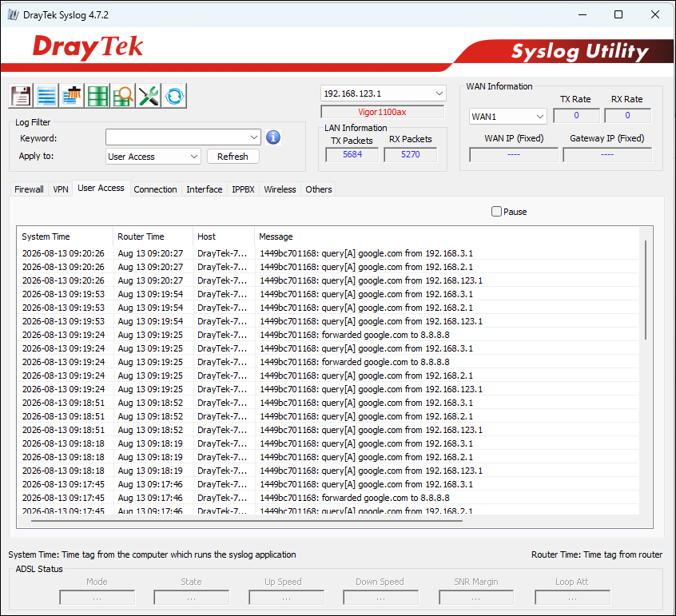Click the DrayTek app icon in title bar
This screenshot has width=676, height=616.
point(13,14)
